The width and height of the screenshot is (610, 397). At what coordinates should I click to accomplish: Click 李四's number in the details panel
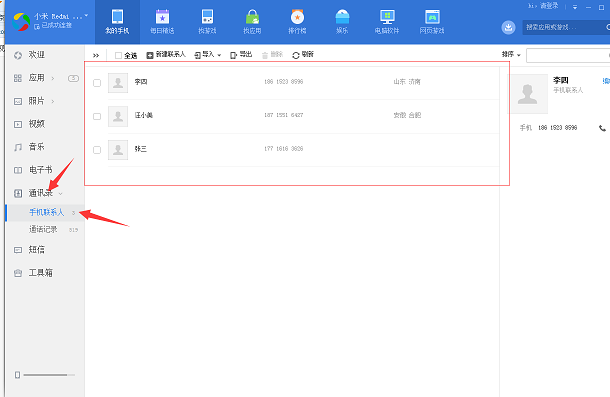[557, 128]
